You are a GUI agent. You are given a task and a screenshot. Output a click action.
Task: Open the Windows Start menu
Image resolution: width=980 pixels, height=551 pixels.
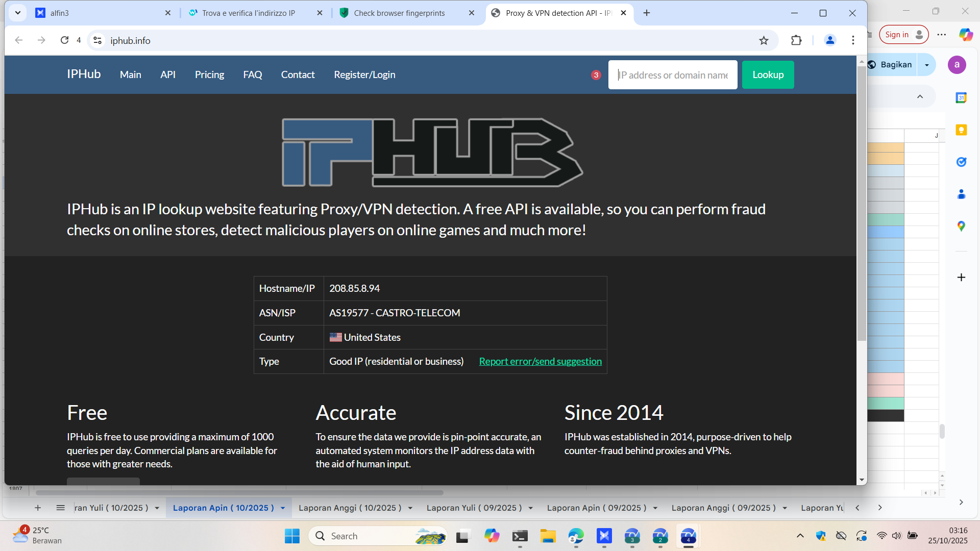292,536
